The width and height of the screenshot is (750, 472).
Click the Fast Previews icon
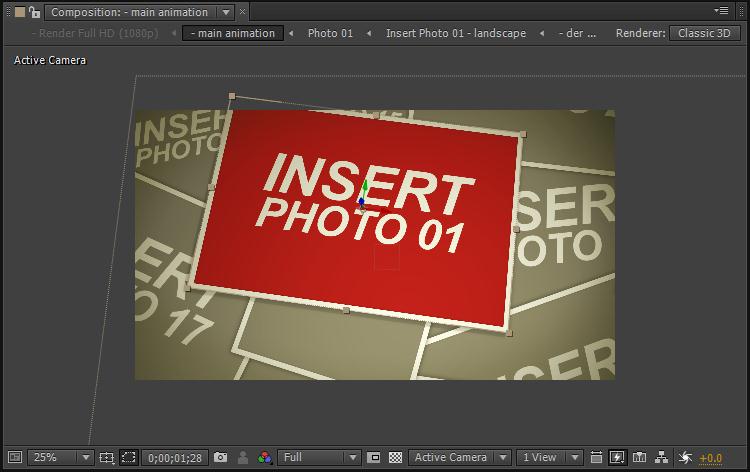click(618, 457)
